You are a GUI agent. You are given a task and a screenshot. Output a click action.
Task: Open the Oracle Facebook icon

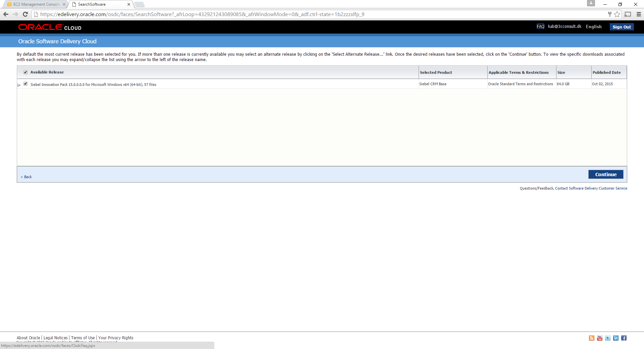pos(624,338)
